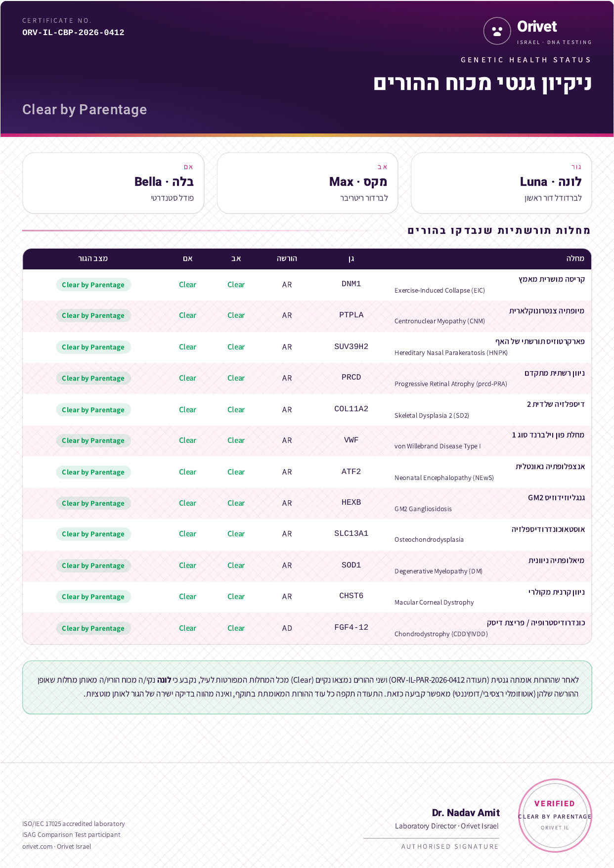
Task: Click the father's Clear result for HEXB
Action: pyautogui.click(x=236, y=503)
